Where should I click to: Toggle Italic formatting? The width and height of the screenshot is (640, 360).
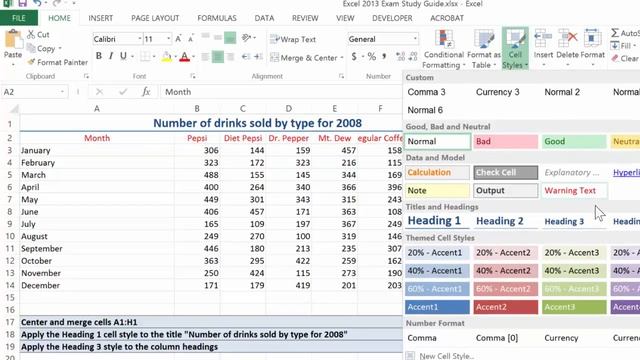[x=111, y=56]
